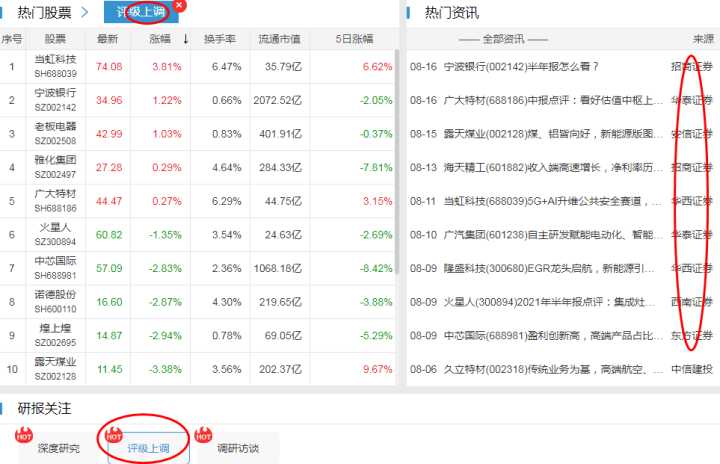The width and height of the screenshot is (720, 464).
Task: Open stock 宁波银行 SZ002142
Action: click(55, 100)
